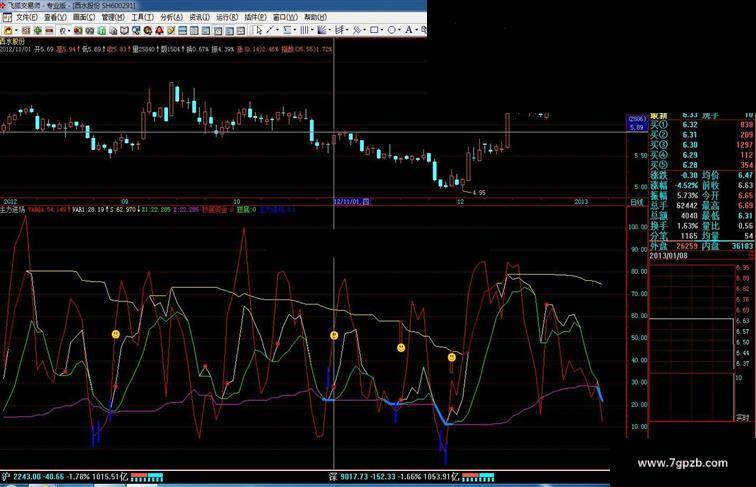Open the 工具(T) menu

click(142, 17)
